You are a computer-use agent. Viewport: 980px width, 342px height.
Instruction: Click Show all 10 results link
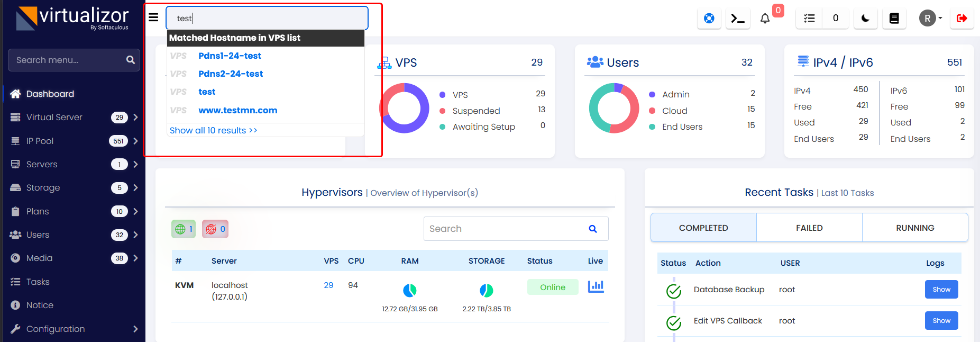pyautogui.click(x=213, y=130)
